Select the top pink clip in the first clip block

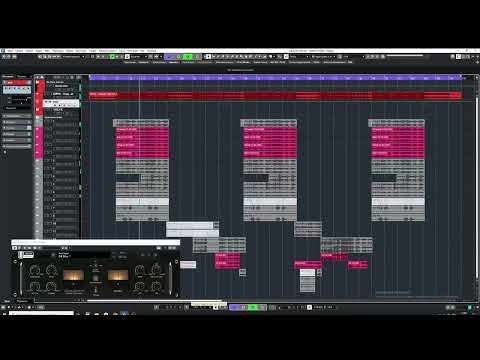[142, 130]
